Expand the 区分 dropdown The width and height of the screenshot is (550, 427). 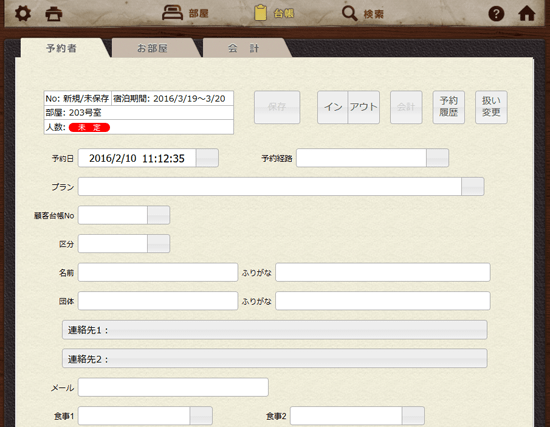pyautogui.click(x=159, y=243)
